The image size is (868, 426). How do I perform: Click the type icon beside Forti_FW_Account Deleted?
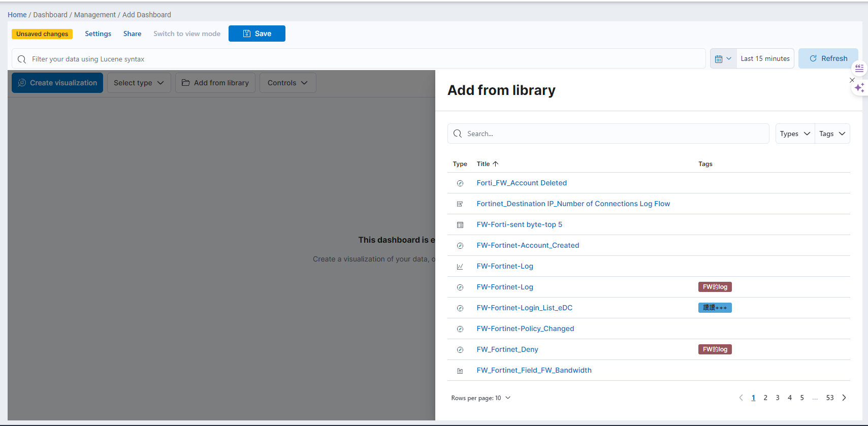click(460, 183)
